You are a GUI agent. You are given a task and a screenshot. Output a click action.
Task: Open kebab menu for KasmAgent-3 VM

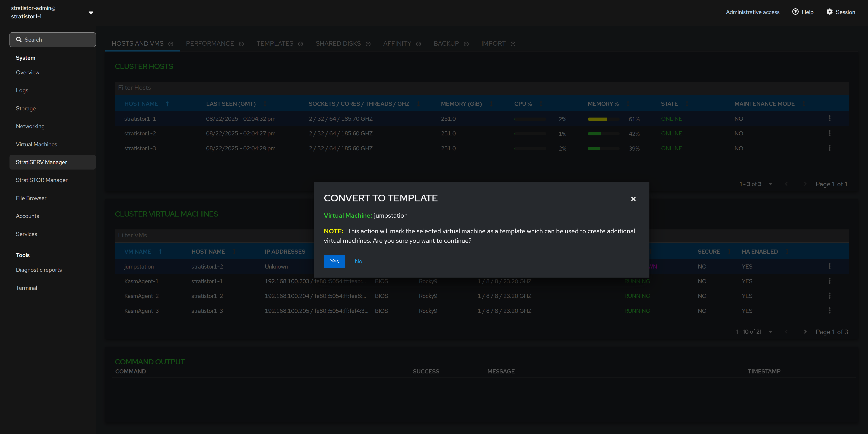tap(829, 311)
